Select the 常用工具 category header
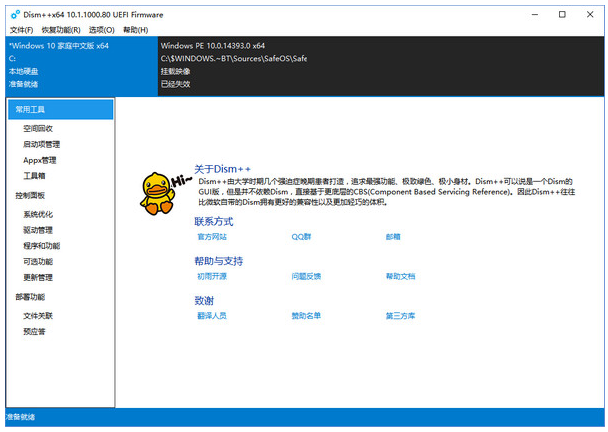 pyautogui.click(x=60, y=109)
